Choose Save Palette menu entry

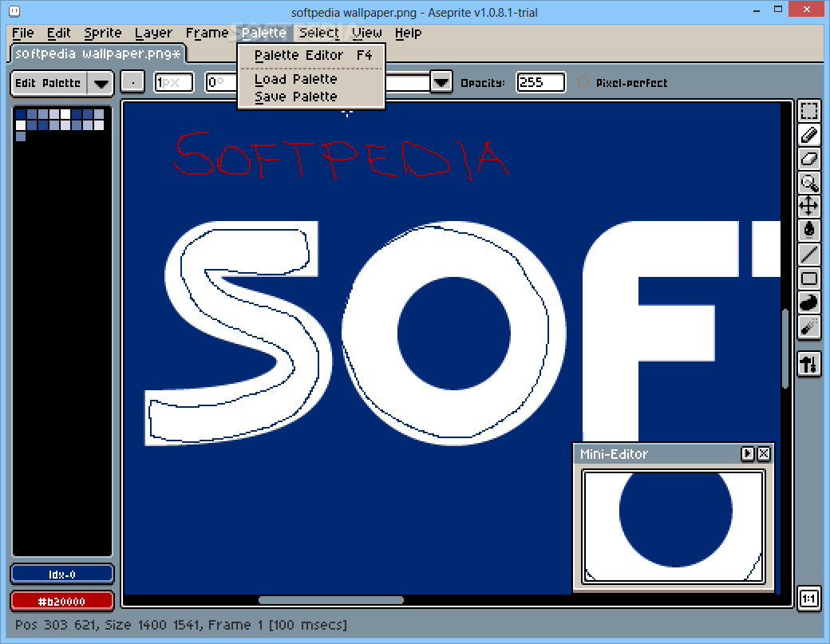(312, 97)
